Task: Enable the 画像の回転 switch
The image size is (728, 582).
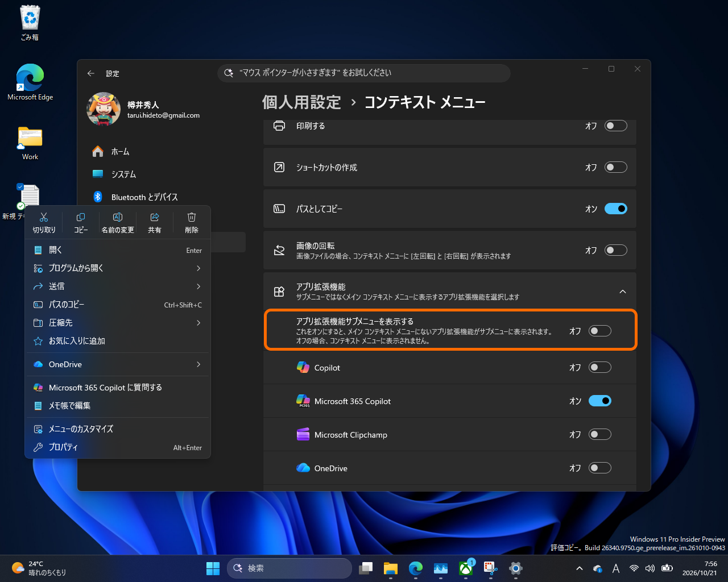Action: coord(615,250)
